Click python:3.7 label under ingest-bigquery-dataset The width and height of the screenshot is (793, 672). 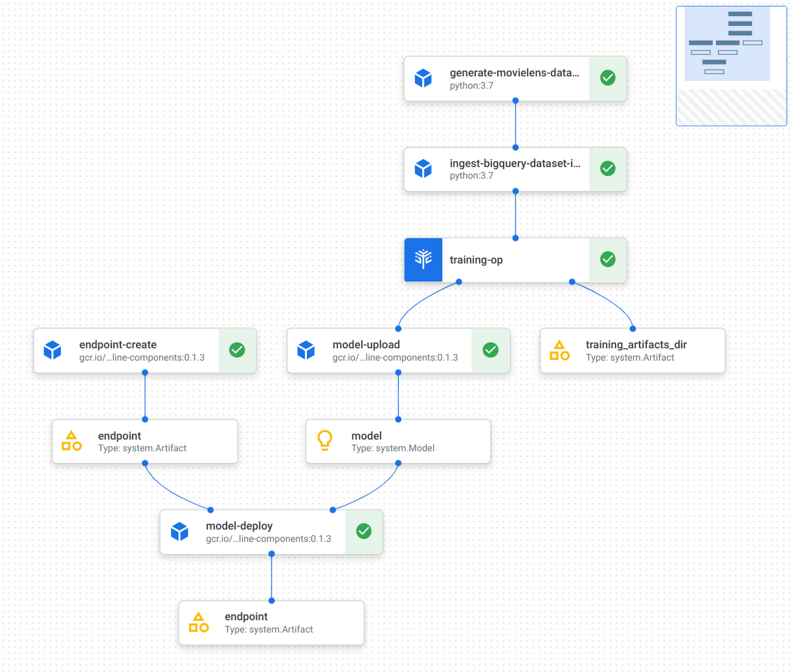tap(472, 176)
